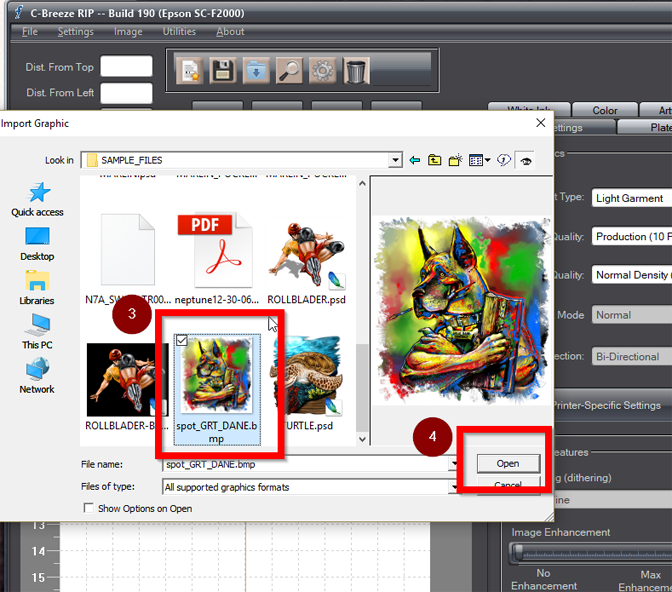Select the spot_GRT_DANE.bmp thumbnail

(x=217, y=376)
